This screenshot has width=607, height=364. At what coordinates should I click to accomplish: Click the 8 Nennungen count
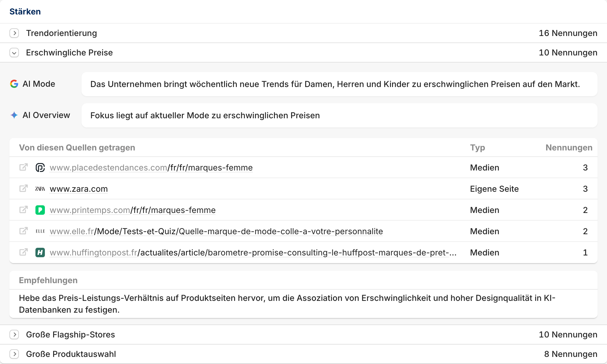click(x=571, y=354)
